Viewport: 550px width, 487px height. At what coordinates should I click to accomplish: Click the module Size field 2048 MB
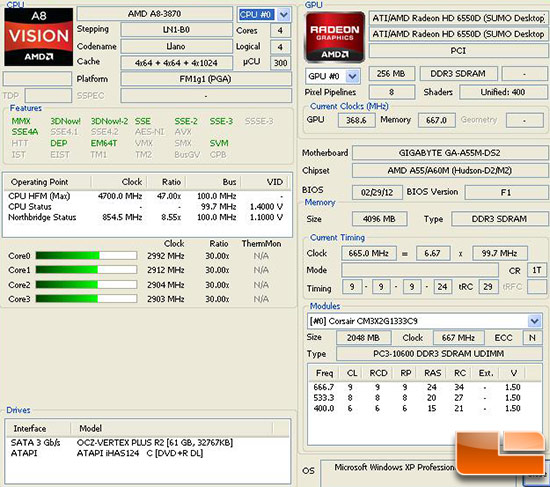click(363, 338)
